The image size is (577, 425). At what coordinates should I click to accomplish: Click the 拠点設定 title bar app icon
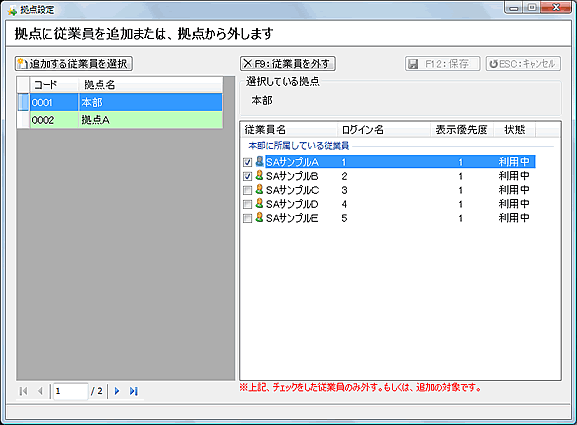click(x=13, y=10)
